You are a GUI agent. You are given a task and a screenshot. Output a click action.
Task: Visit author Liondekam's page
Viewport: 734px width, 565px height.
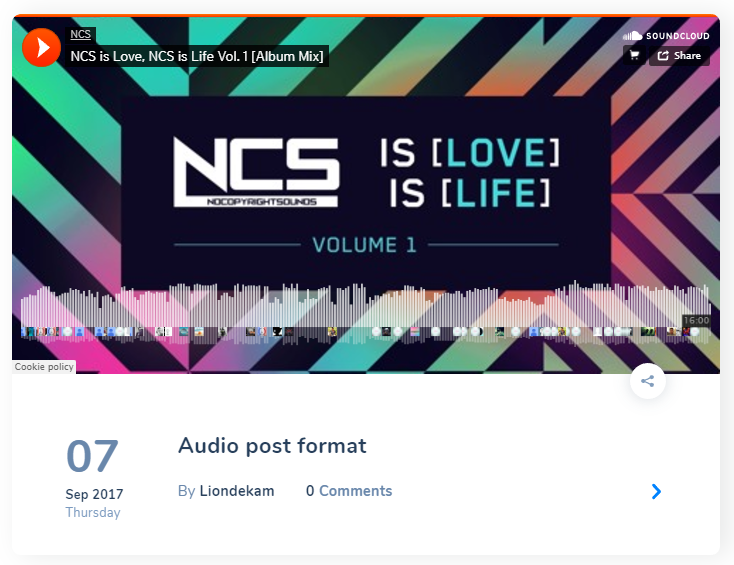tap(237, 491)
